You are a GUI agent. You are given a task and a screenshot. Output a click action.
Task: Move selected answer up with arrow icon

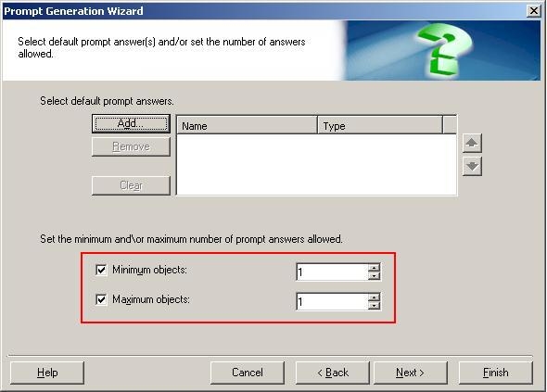(x=472, y=143)
